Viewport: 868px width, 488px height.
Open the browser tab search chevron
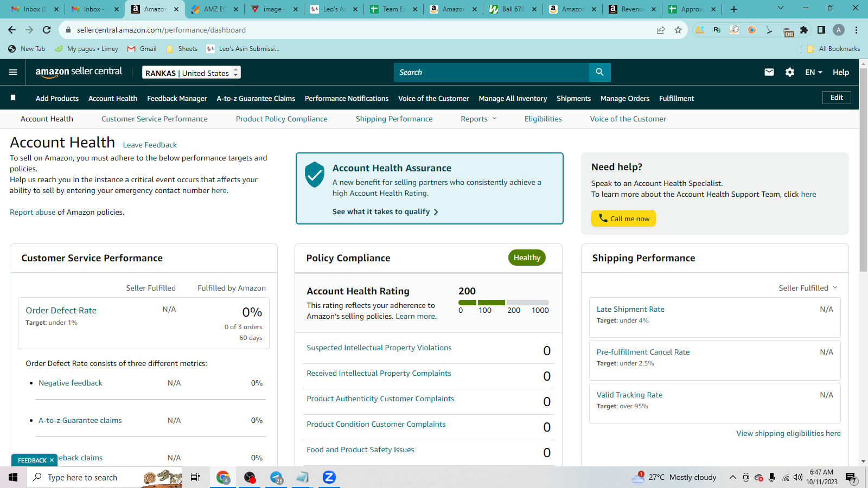pos(781,8)
